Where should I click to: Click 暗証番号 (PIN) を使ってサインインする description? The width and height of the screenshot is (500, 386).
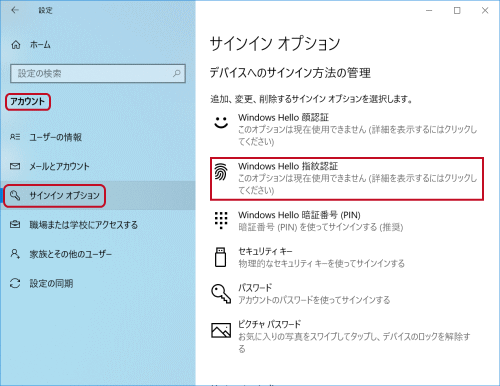coord(321,227)
